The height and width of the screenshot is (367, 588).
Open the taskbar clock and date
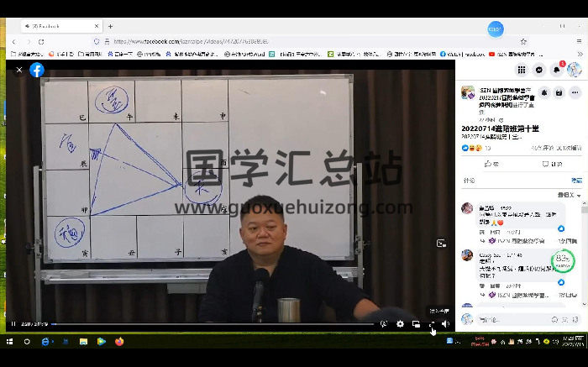tap(572, 341)
